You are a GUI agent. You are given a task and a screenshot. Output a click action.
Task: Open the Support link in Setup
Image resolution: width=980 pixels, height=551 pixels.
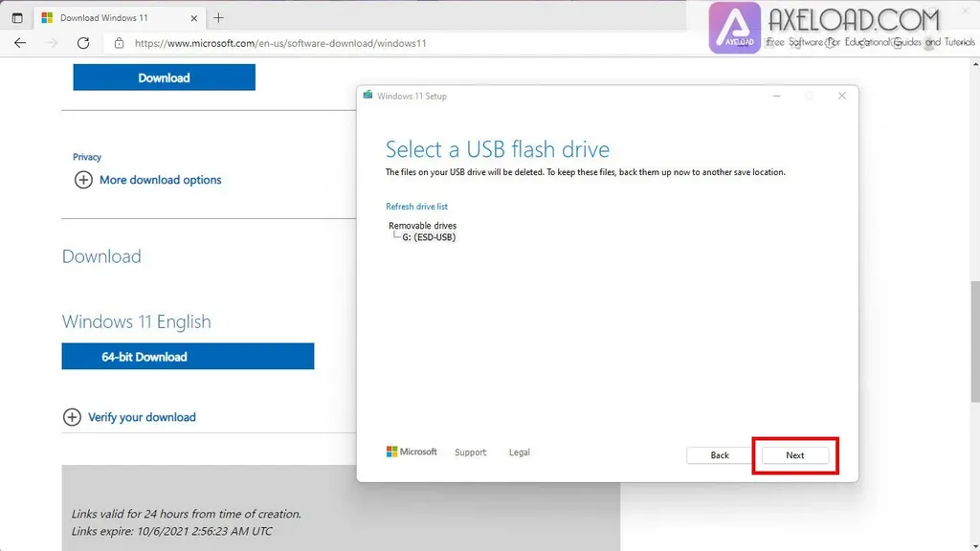[x=470, y=452]
